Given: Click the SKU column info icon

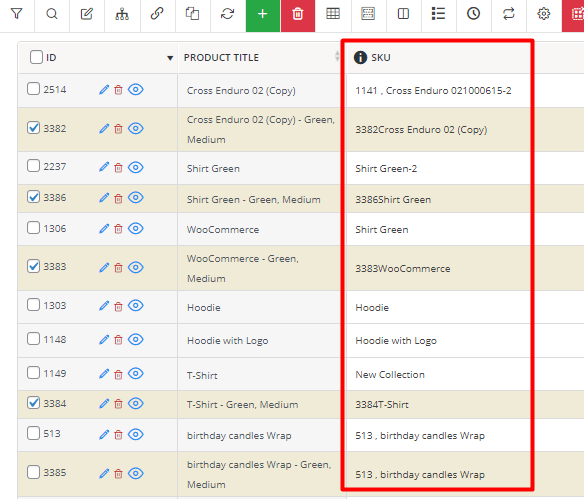Looking at the screenshot, I should [x=360, y=57].
